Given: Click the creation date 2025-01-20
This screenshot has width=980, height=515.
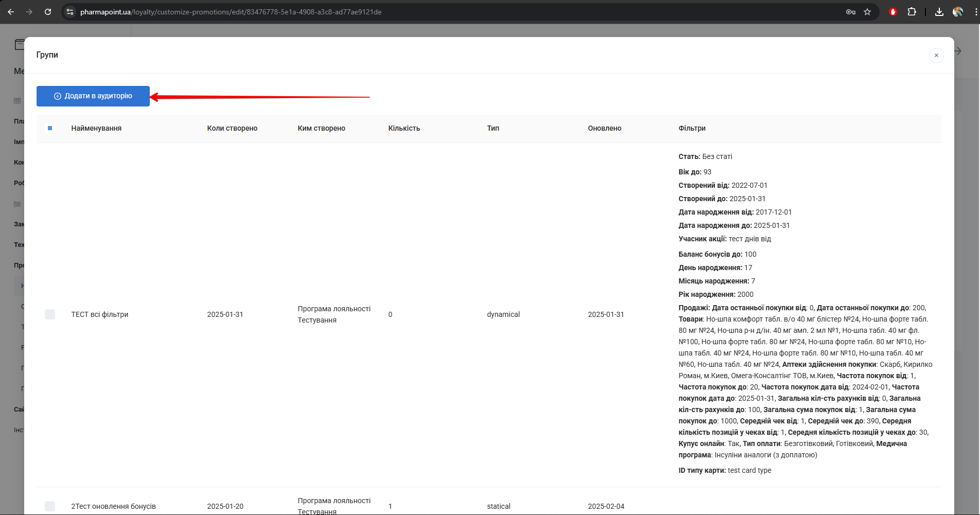Looking at the screenshot, I should click(225, 506).
